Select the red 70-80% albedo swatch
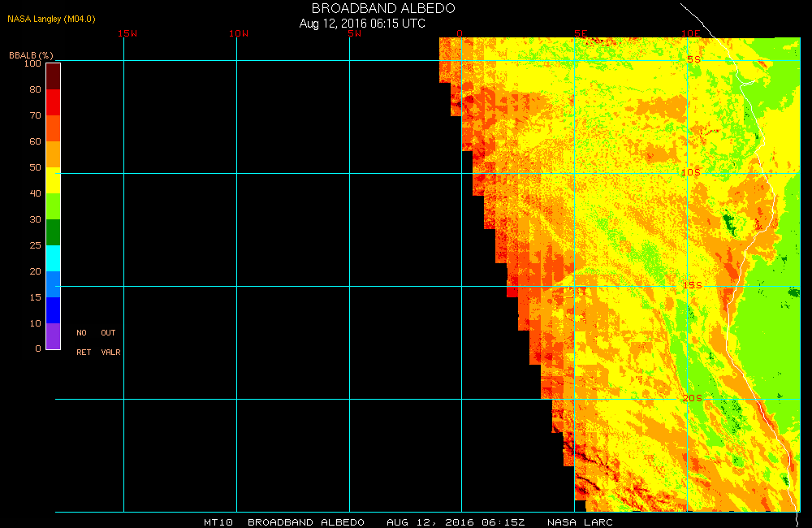The height and width of the screenshot is (528, 812). [x=53, y=102]
